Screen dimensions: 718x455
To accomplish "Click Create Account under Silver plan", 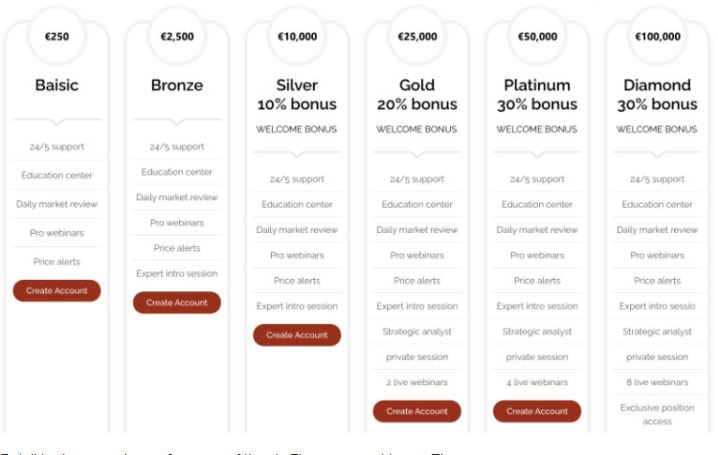I will (x=297, y=335).
